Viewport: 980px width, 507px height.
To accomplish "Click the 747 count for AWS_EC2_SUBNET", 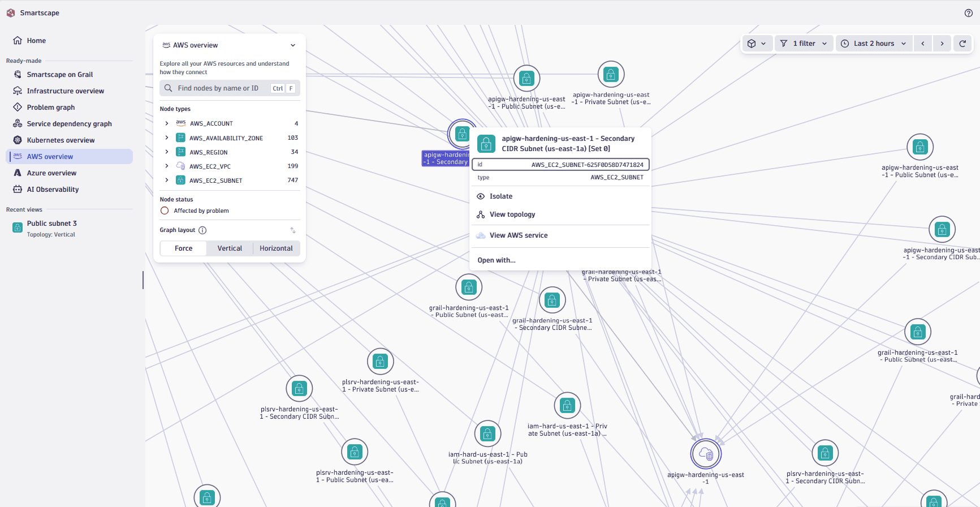I will click(x=292, y=181).
